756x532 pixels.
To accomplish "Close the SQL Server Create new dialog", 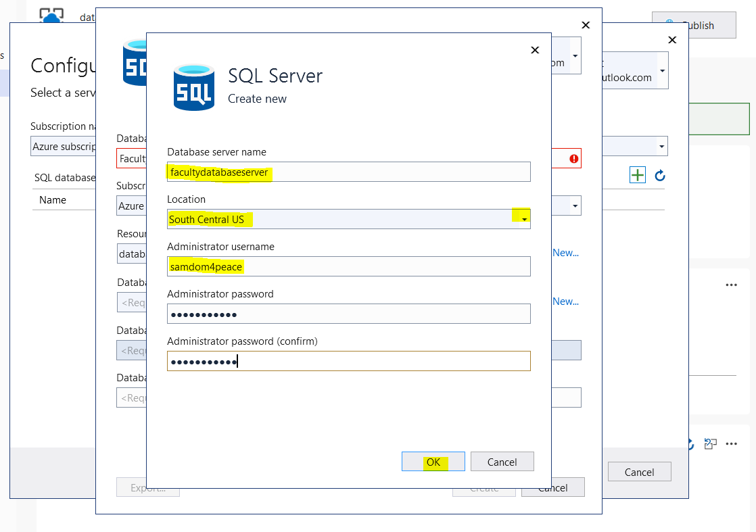I will point(535,50).
